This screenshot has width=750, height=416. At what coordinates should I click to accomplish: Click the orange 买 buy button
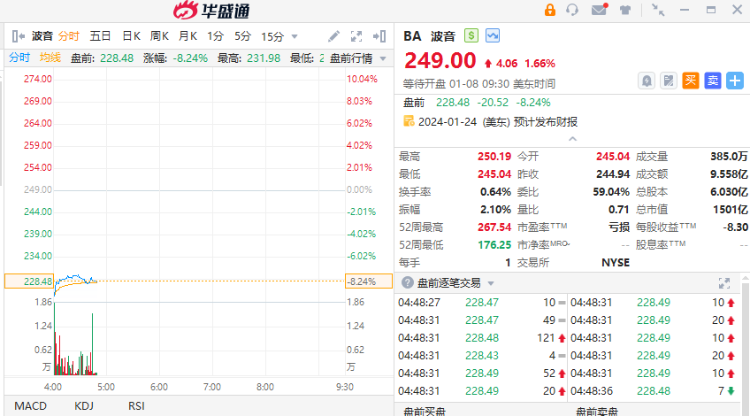click(690, 81)
